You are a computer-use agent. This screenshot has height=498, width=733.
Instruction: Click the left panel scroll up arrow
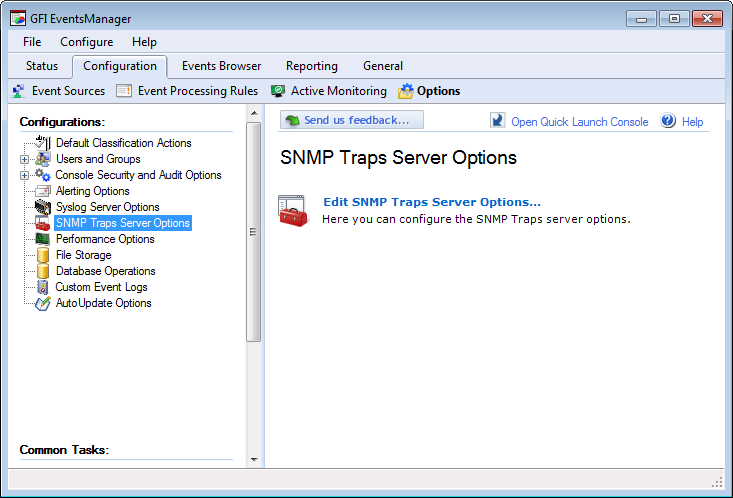click(254, 113)
